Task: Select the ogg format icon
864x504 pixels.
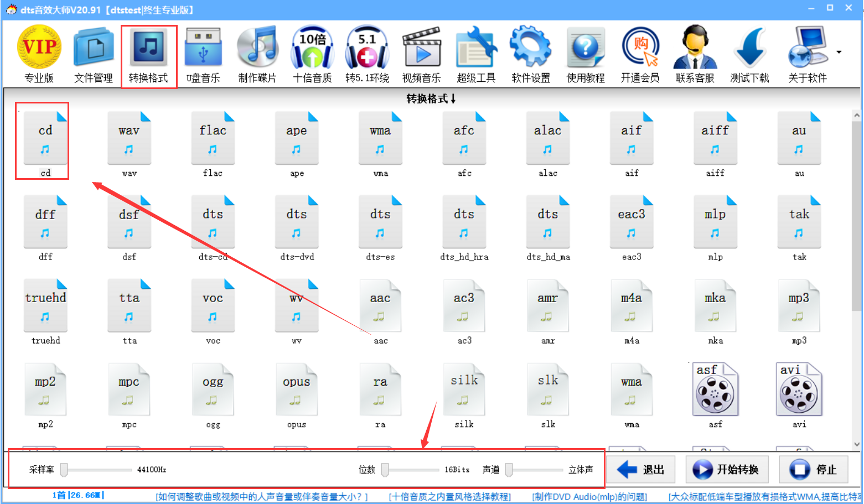Action: point(213,395)
